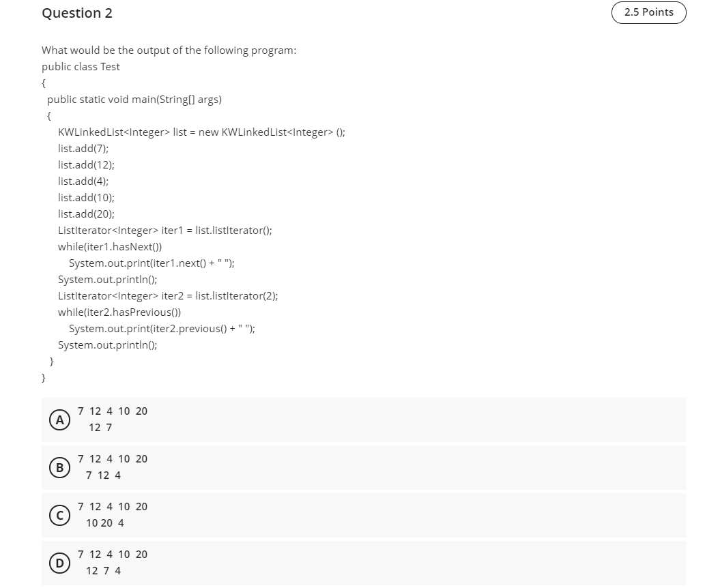Click the circled D icon
The width and height of the screenshot is (705, 588).
tap(59, 563)
